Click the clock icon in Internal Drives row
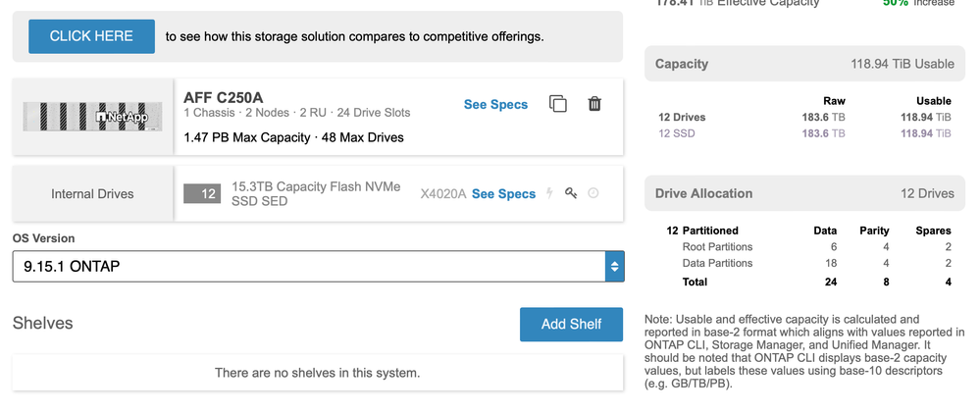The width and height of the screenshot is (980, 412). pyautogui.click(x=593, y=193)
